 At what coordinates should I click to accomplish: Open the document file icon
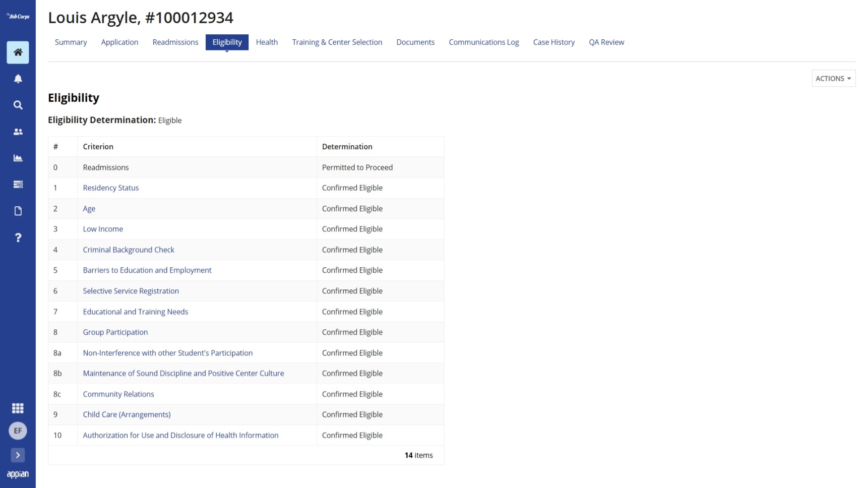click(x=18, y=211)
